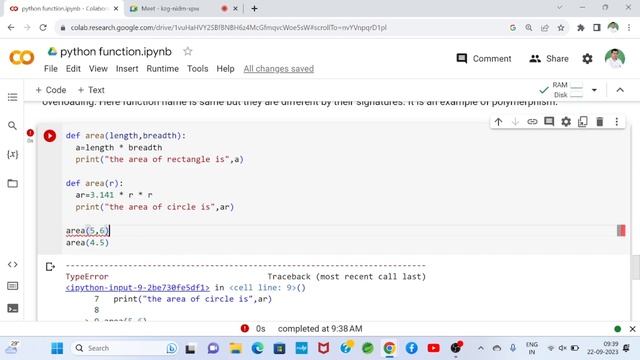Open the variables inspector panel
Viewport: 640px width, 360px height.
[x=13, y=154]
